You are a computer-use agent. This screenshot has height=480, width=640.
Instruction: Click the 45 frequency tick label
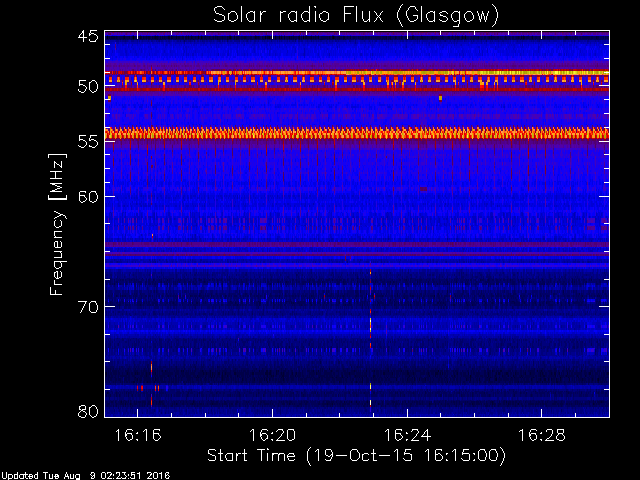pos(88,36)
